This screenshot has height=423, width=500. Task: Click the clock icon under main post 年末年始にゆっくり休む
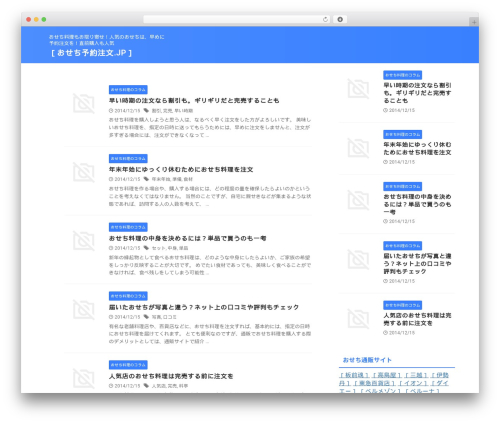coord(111,179)
